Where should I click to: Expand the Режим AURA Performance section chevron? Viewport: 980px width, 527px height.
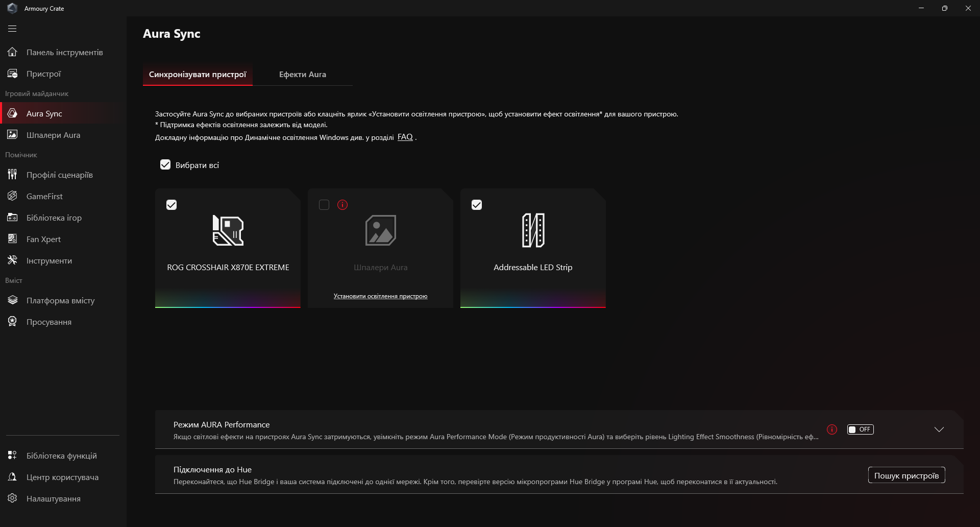click(x=939, y=429)
